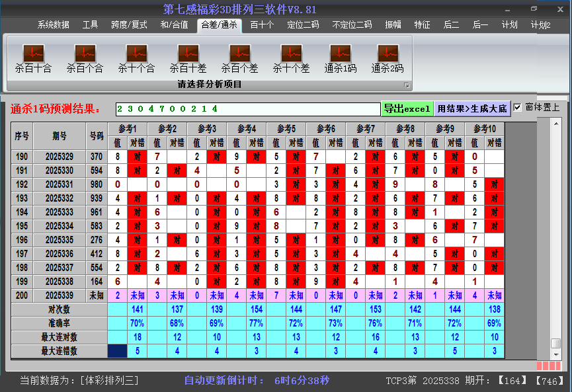This screenshot has height=392, width=572.
Task: Click the vertical scrollbar thumb of results table
Action: [x=556, y=343]
